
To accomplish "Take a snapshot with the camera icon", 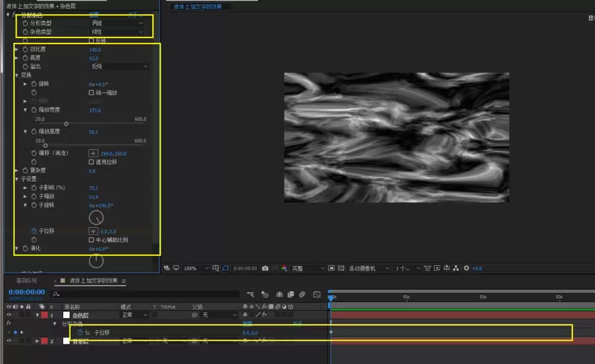I will click(265, 268).
